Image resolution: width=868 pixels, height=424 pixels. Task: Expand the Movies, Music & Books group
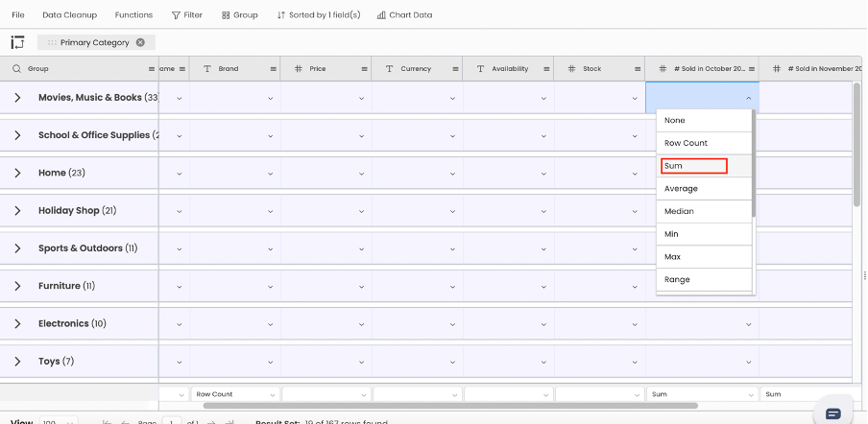click(17, 98)
